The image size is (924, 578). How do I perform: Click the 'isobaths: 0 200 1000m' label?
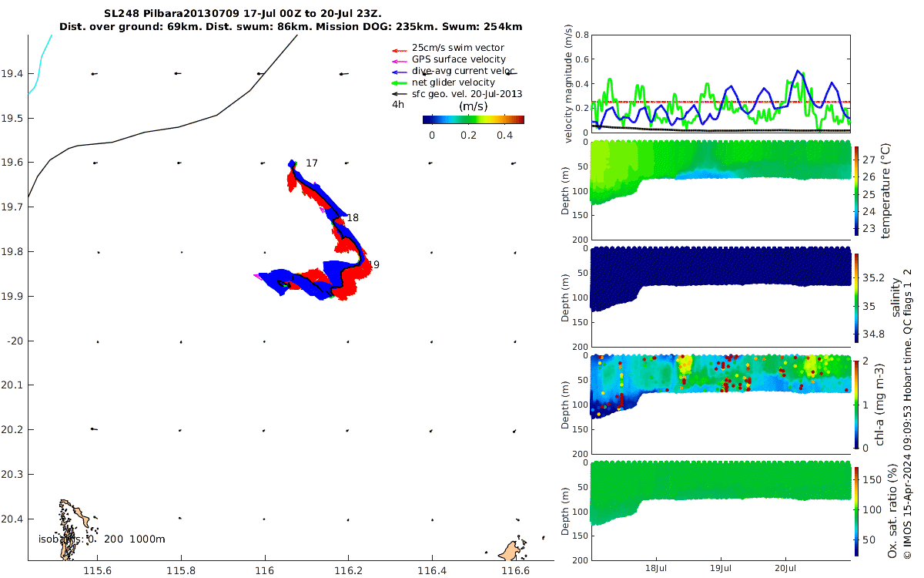tap(102, 539)
